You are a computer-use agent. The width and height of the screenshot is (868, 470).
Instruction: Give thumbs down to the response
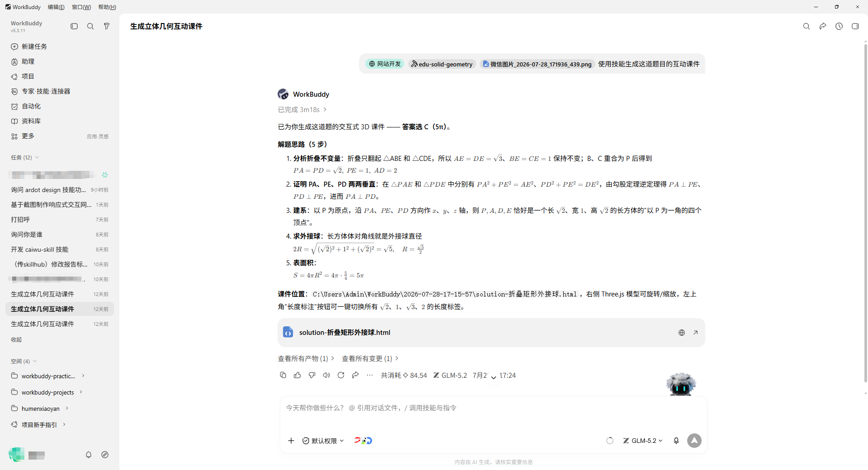click(x=312, y=375)
